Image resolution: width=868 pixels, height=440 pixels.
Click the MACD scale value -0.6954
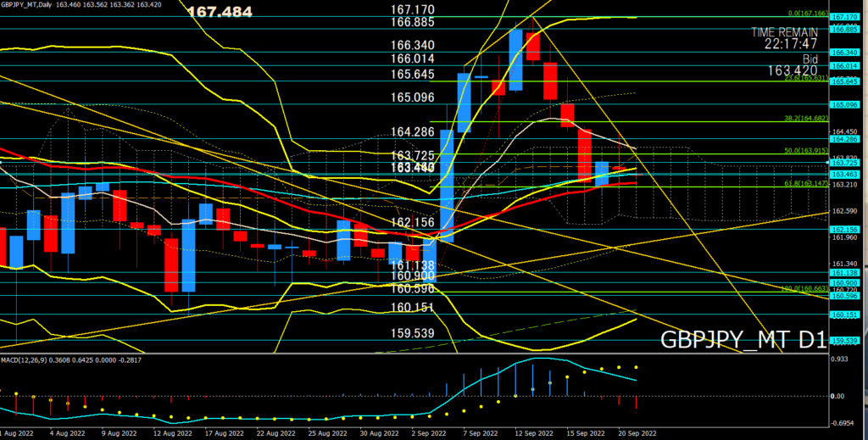(x=842, y=423)
